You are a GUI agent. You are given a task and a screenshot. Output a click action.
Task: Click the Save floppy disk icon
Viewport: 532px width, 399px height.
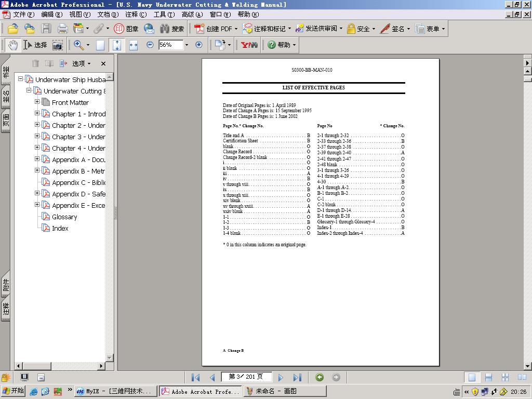(46, 29)
